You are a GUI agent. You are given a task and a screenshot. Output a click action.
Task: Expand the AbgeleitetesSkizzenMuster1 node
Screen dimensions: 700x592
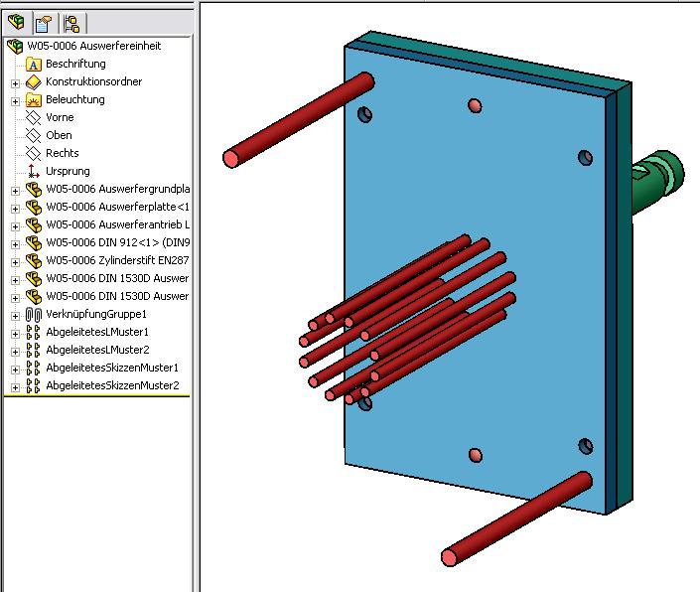click(x=15, y=370)
